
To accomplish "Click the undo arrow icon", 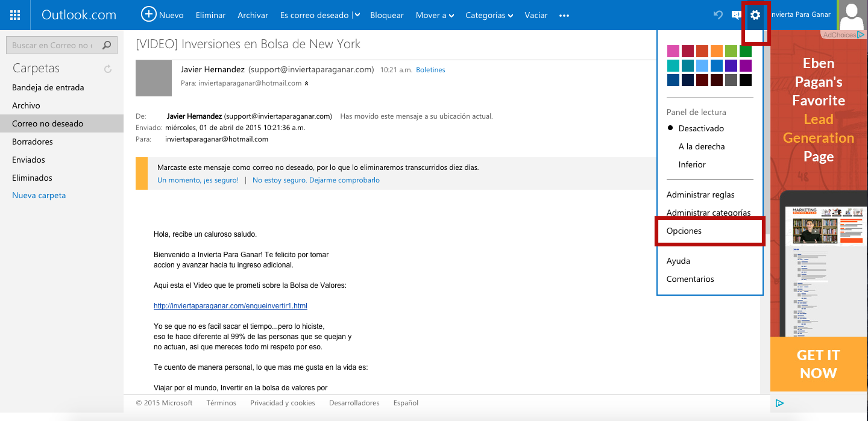I will 718,15.
